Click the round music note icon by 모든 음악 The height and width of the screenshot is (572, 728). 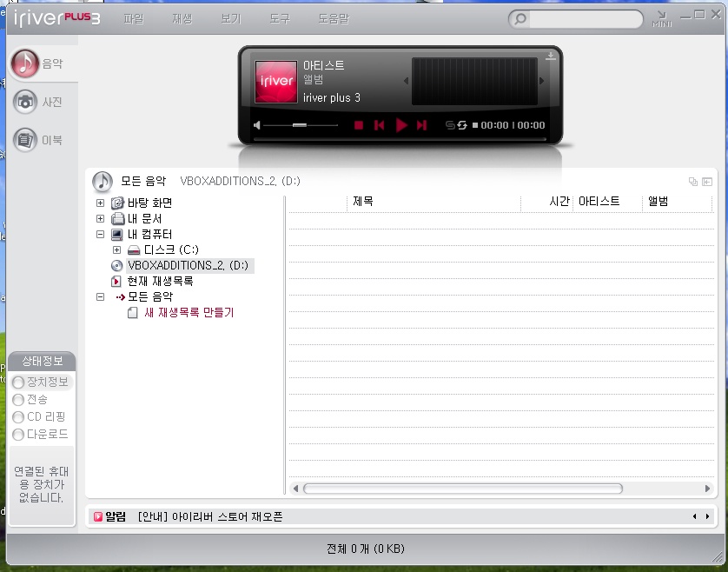[103, 182]
